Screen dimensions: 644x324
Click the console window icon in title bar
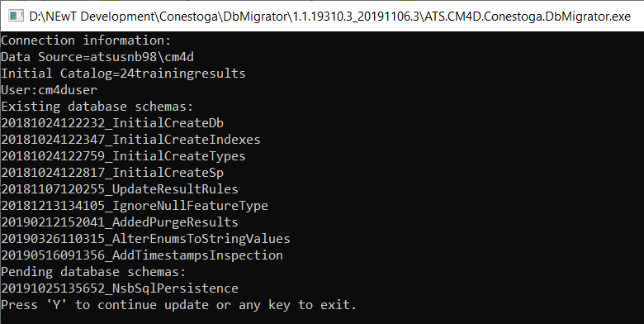[x=17, y=16]
